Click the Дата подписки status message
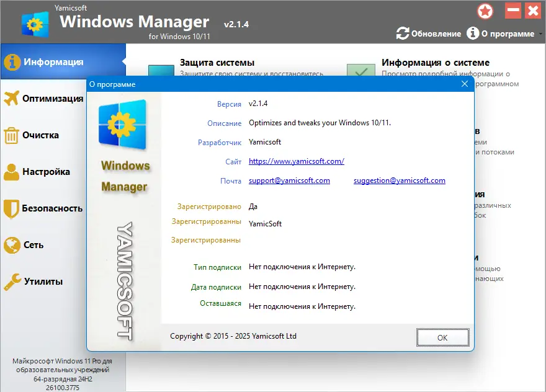 302,287
